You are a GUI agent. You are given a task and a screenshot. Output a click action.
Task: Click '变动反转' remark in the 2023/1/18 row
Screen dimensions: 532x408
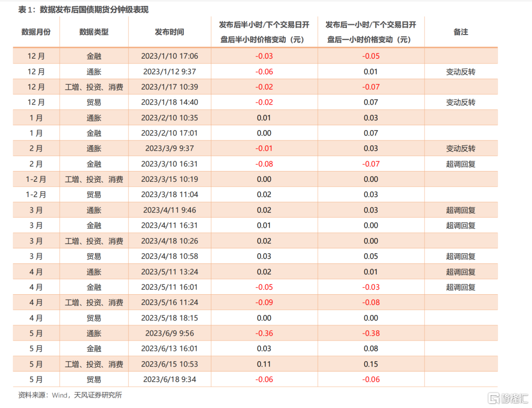[461, 102]
